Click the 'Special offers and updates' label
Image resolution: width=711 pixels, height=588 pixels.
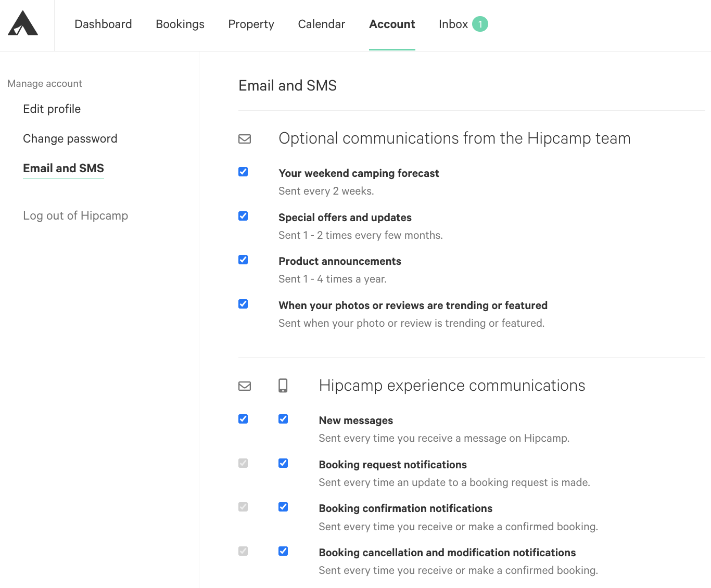(x=345, y=218)
